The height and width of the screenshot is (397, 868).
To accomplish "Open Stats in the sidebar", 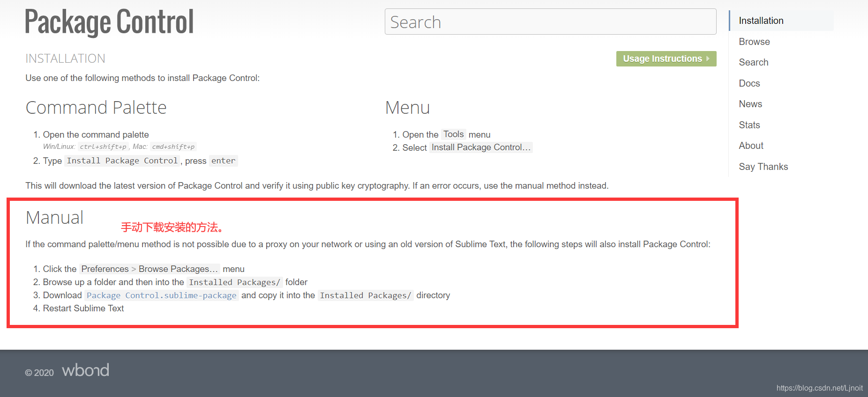I will pos(749,125).
